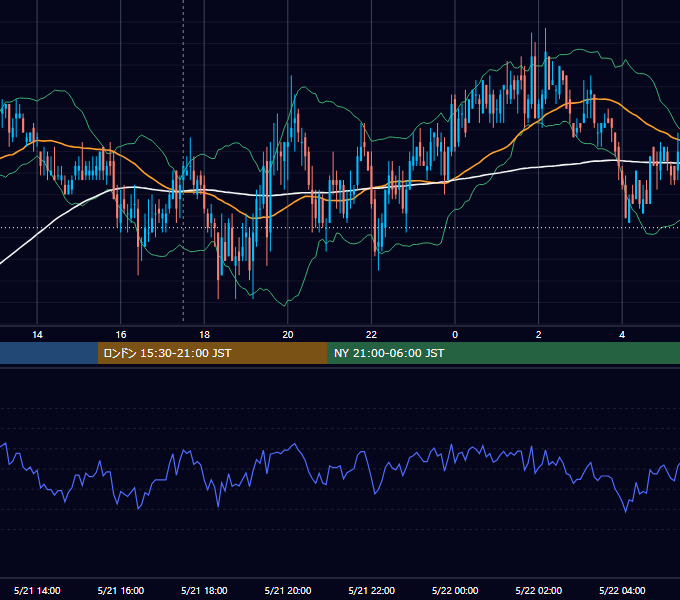The height and width of the screenshot is (600, 680).
Task: Click the 5/21 14:00 date label
Action: point(37,590)
